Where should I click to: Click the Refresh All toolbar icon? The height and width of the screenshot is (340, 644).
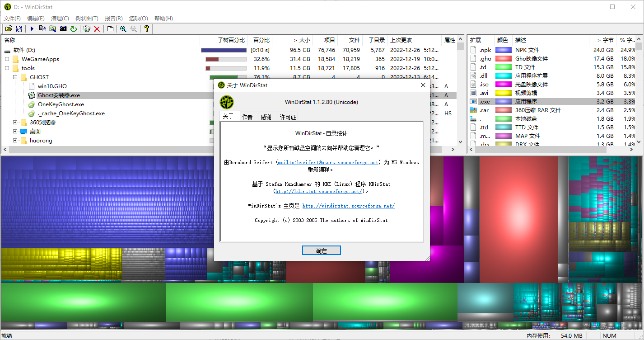tap(19, 28)
